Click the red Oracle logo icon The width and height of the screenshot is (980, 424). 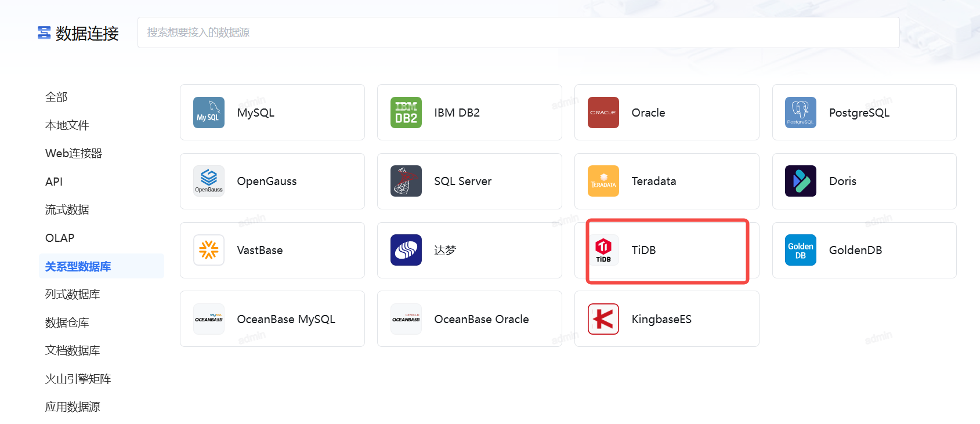(x=603, y=113)
